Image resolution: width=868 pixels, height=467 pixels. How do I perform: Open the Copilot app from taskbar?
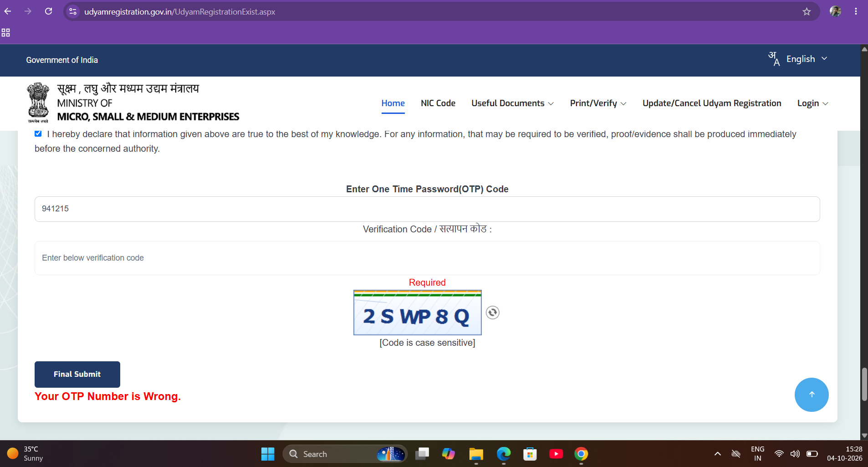(449, 454)
